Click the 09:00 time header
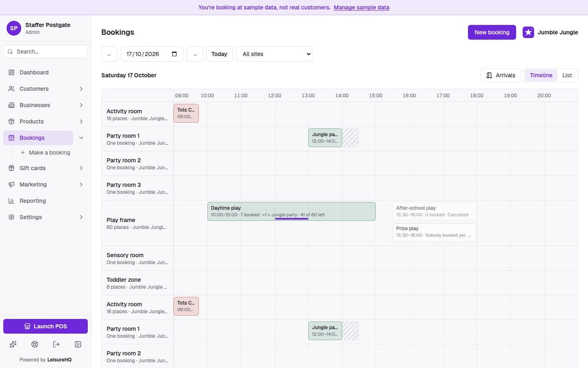This screenshot has width=588, height=368. [x=182, y=96]
